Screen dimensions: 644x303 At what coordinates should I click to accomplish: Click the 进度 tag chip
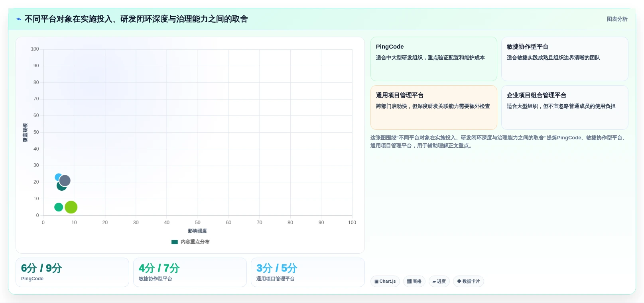tap(439, 281)
